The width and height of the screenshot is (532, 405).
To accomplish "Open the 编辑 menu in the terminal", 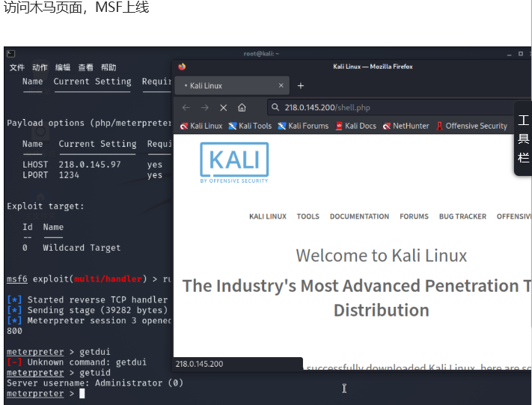I will tap(63, 67).
